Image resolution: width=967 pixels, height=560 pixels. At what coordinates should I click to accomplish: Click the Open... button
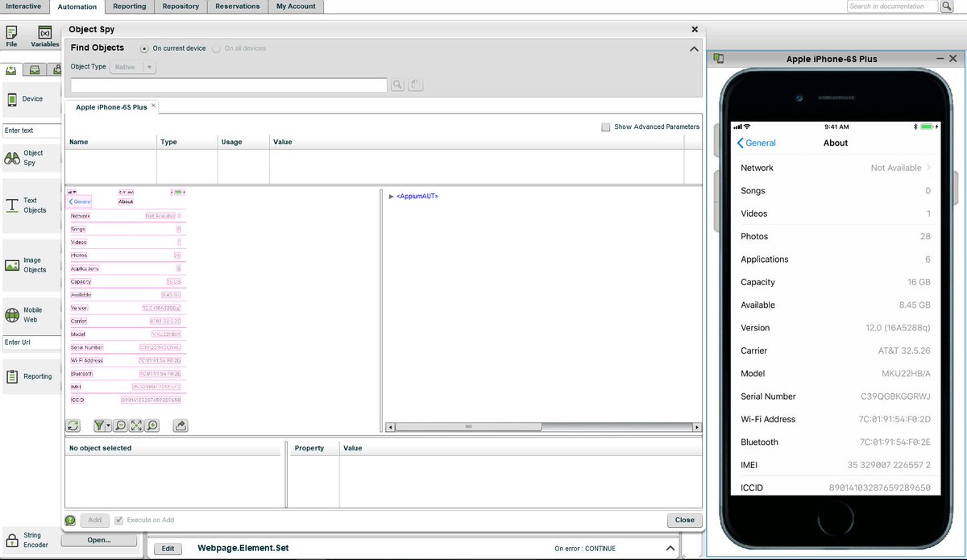click(99, 540)
